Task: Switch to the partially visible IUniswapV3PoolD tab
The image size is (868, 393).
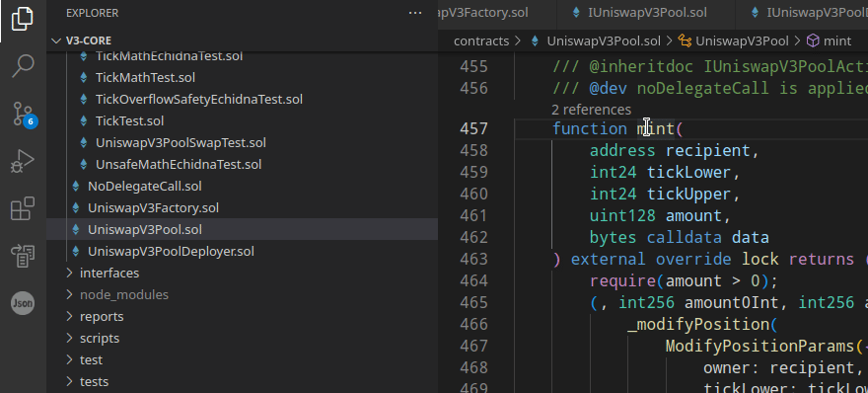Action: pyautogui.click(x=802, y=13)
